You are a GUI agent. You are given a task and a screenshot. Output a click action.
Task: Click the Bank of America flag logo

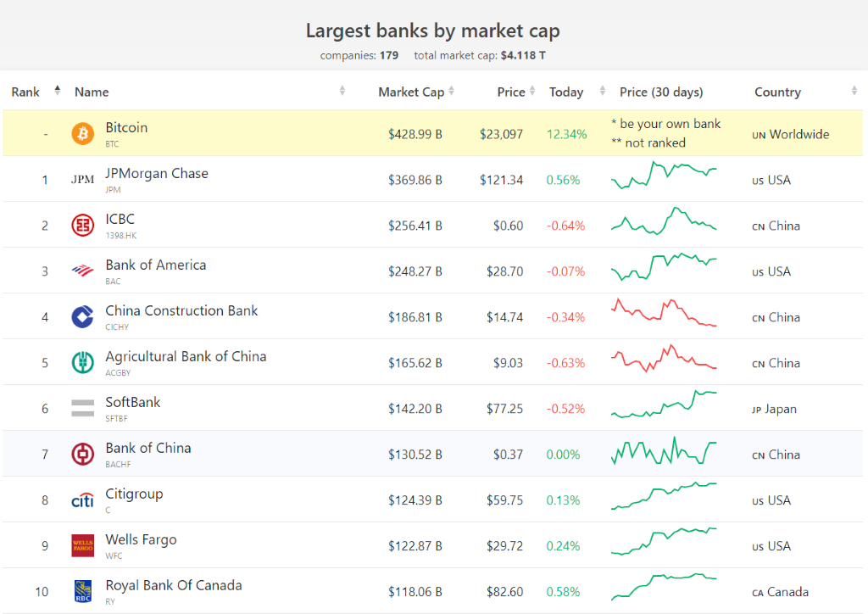coord(83,271)
